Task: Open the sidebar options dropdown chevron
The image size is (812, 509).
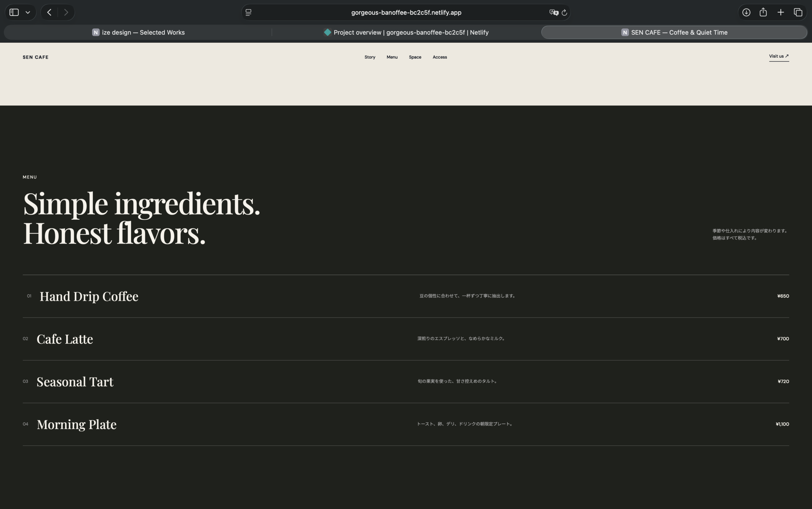Action: pyautogui.click(x=28, y=12)
